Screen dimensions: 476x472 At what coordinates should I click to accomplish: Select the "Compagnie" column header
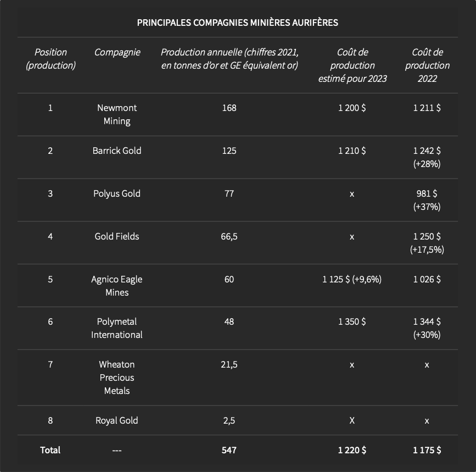[117, 52]
